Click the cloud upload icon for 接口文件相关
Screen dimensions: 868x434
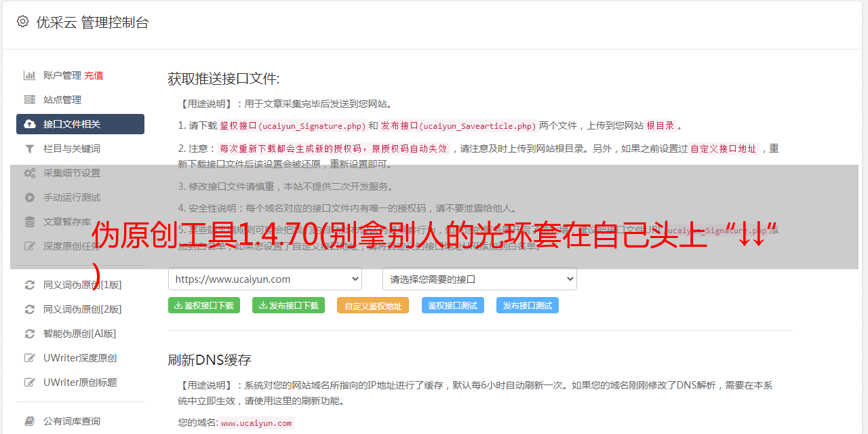coord(30,124)
